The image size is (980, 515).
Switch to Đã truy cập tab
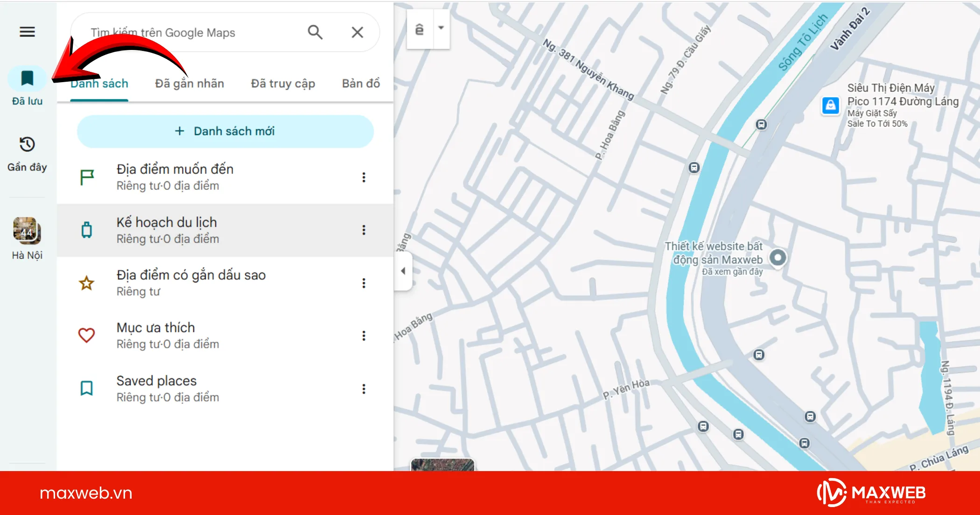coord(283,84)
